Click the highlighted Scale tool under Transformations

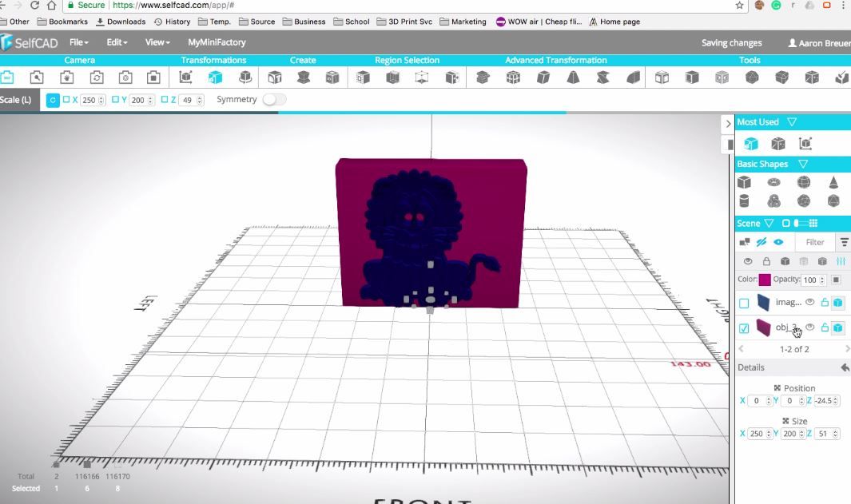(x=216, y=77)
